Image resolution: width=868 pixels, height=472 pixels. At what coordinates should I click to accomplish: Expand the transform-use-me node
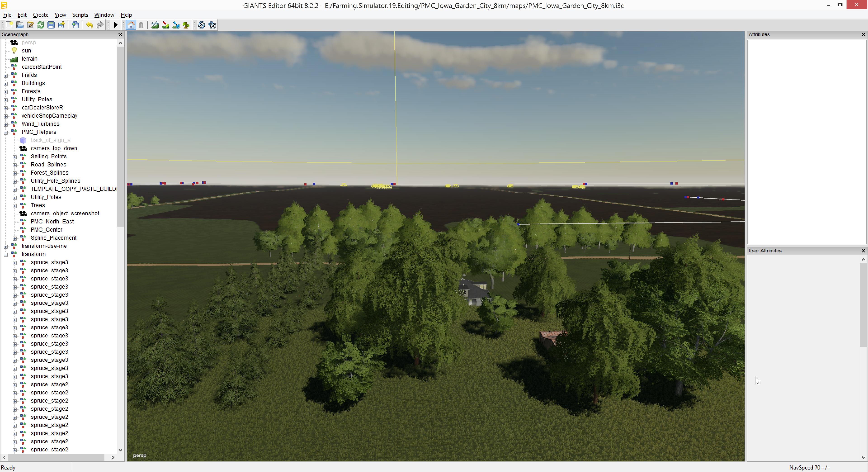tap(6, 247)
